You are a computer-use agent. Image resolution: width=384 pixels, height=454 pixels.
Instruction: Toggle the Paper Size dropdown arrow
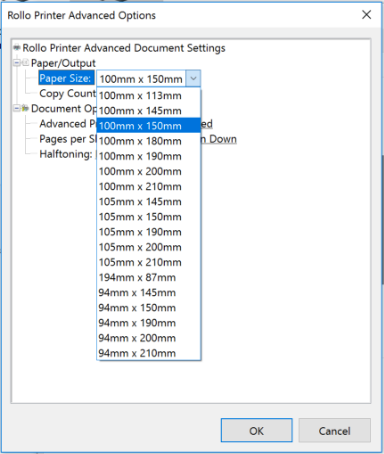click(x=193, y=79)
